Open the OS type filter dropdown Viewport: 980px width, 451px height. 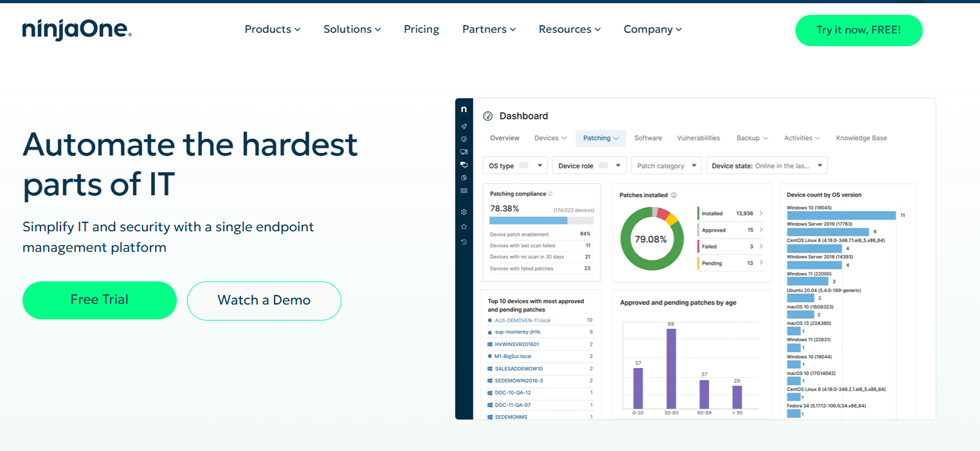pyautogui.click(x=515, y=166)
